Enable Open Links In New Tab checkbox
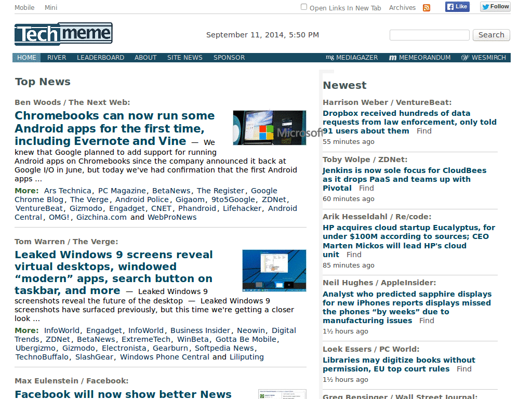The width and height of the screenshot is (532, 399). point(304,7)
